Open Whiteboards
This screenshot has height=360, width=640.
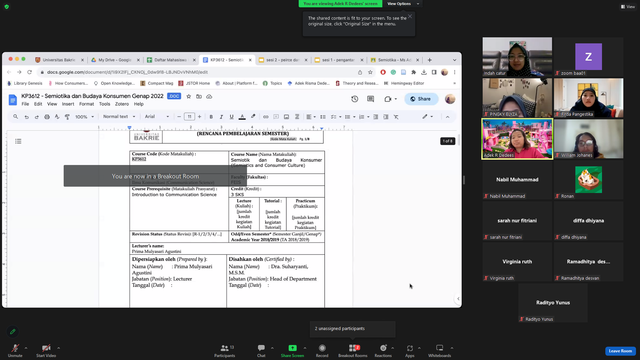pos(440,350)
